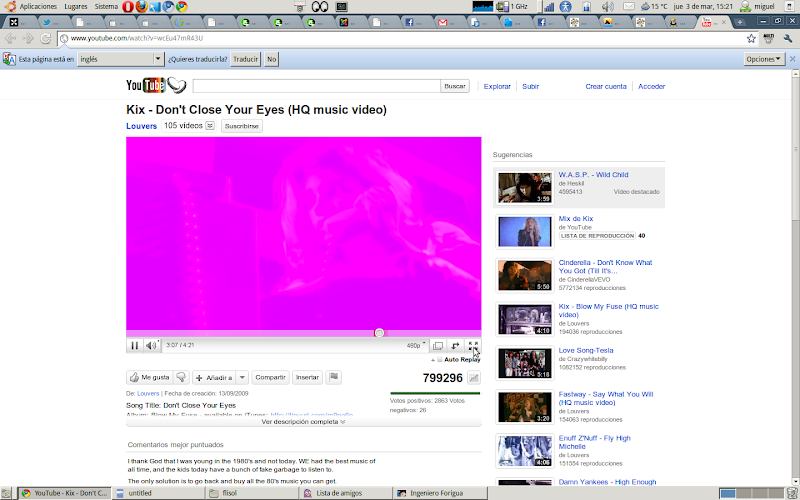The width and height of the screenshot is (800, 500).
Task: Click the Me gusta button
Action: 149,378
